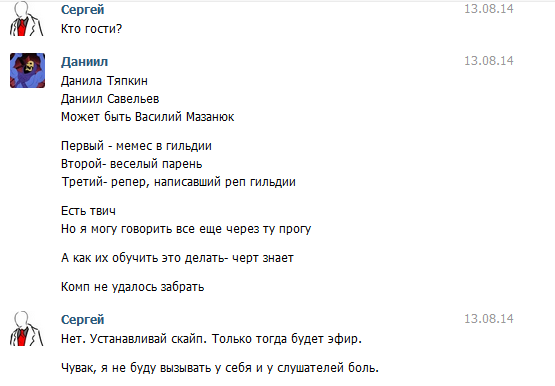Select the "Есть твич" message line
This screenshot has height=386, width=555.
pos(88,211)
